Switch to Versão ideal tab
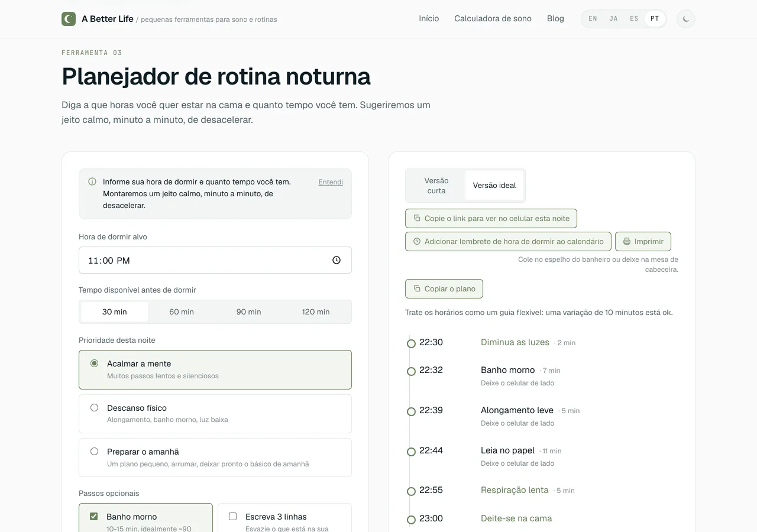The image size is (757, 532). click(x=494, y=186)
